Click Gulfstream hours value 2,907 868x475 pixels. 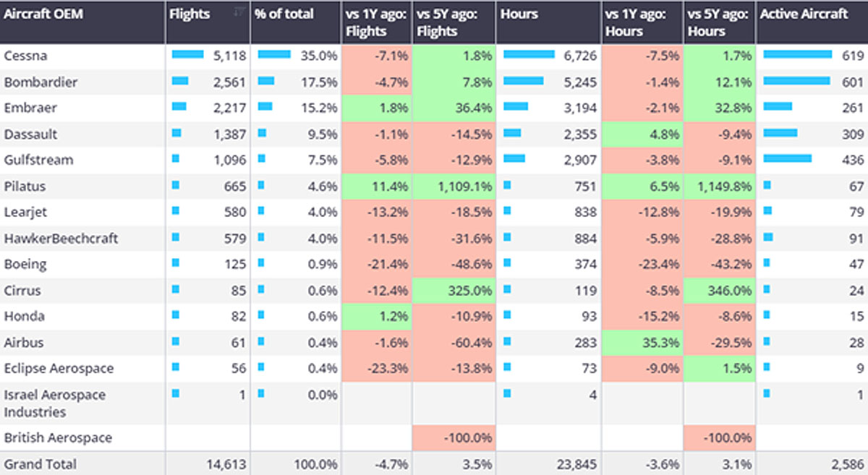coord(580,160)
